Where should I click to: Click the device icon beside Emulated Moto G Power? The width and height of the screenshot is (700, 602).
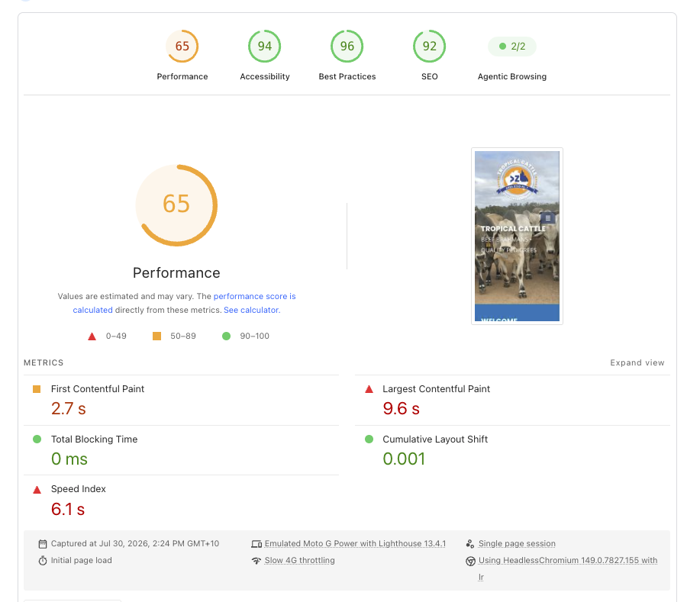click(256, 544)
